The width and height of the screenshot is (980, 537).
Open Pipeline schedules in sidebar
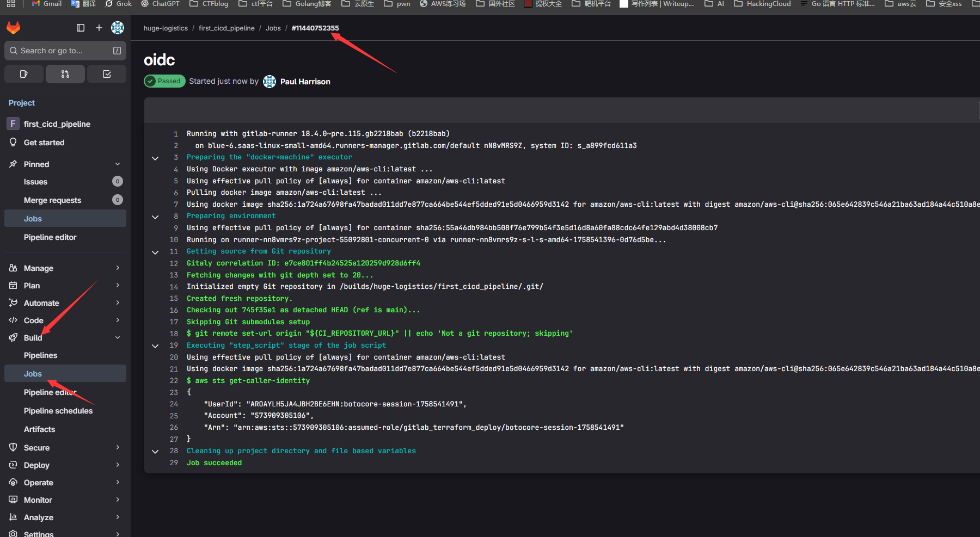[58, 411]
